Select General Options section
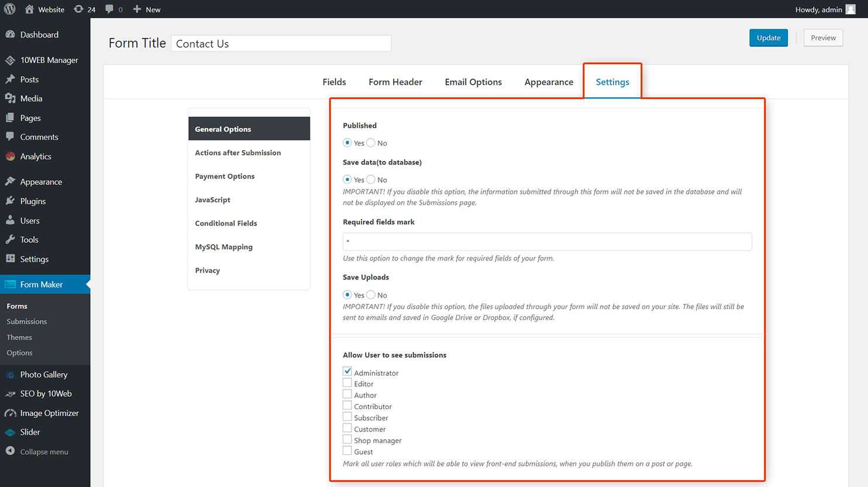 click(x=249, y=129)
